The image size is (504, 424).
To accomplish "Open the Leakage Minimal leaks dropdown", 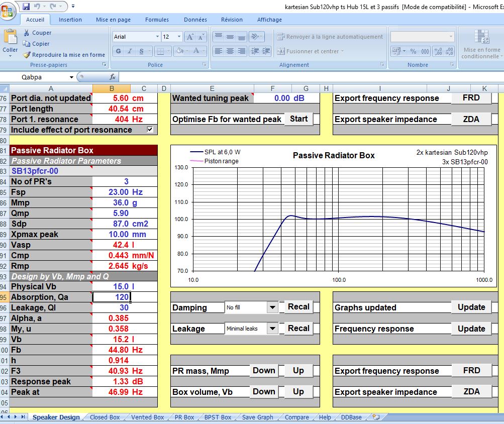I will click(x=272, y=329).
